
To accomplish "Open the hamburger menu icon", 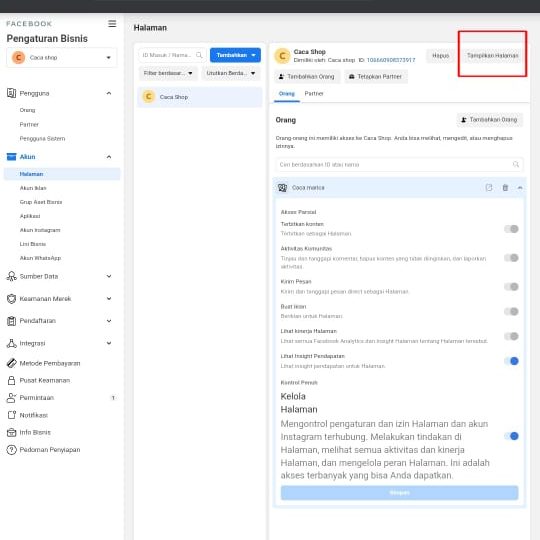I will (112, 23).
